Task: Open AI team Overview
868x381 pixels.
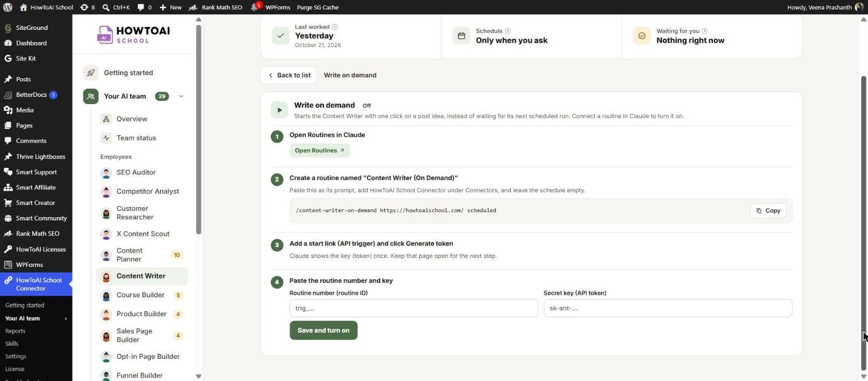Action: [142, 119]
